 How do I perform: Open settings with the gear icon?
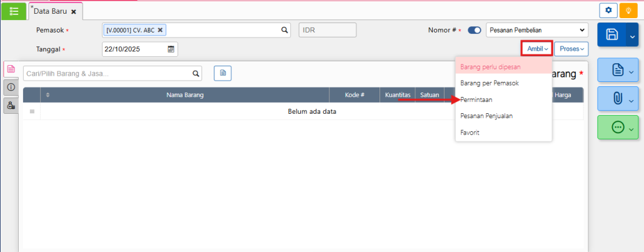point(608,11)
